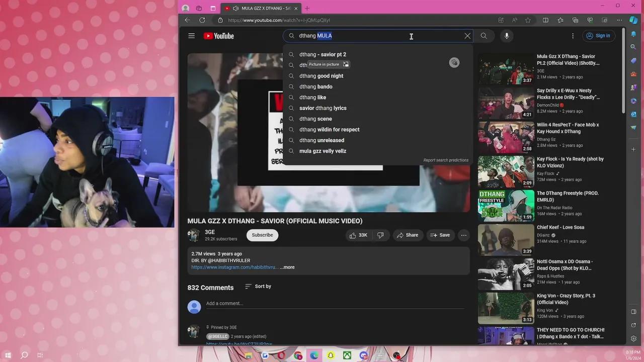Select suggestion "dthang scene"
This screenshot has height=362, width=644.
(x=377, y=119)
